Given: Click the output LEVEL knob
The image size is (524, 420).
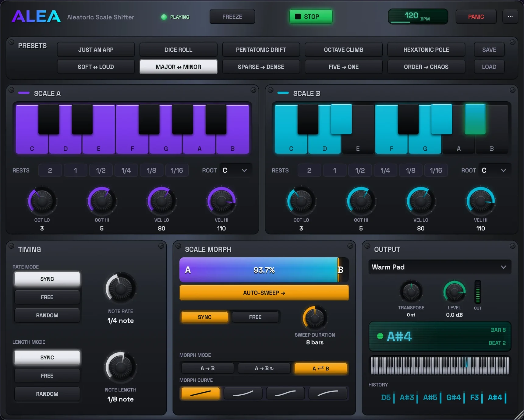Looking at the screenshot, I should click(454, 292).
